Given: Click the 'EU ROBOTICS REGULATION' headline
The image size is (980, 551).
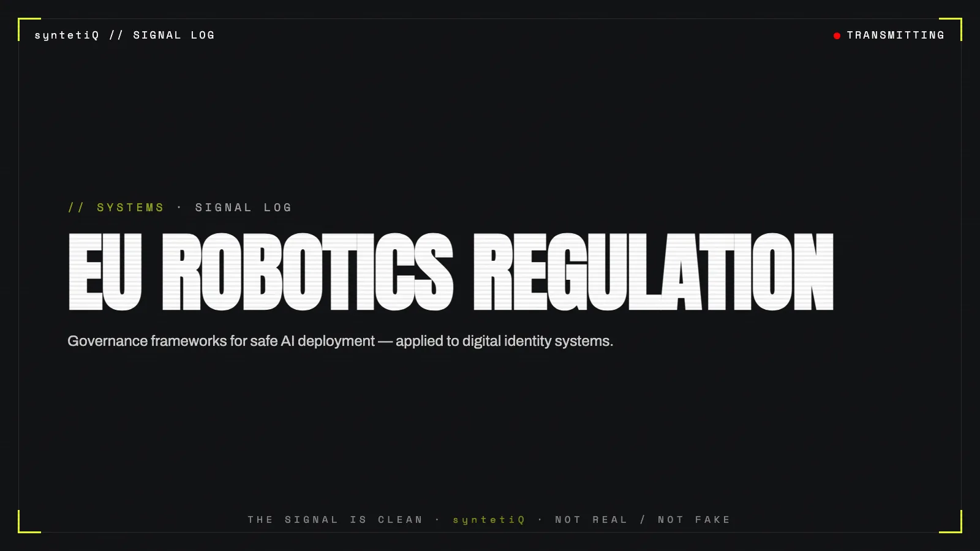Looking at the screenshot, I should [451, 272].
